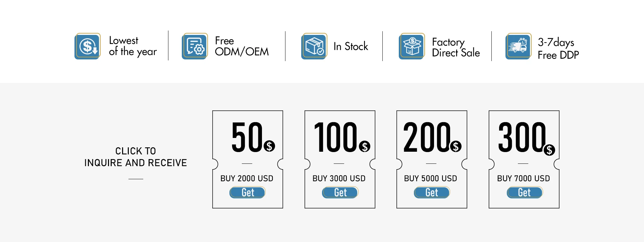
Task: Select the In Stock label
Action: 351,46
